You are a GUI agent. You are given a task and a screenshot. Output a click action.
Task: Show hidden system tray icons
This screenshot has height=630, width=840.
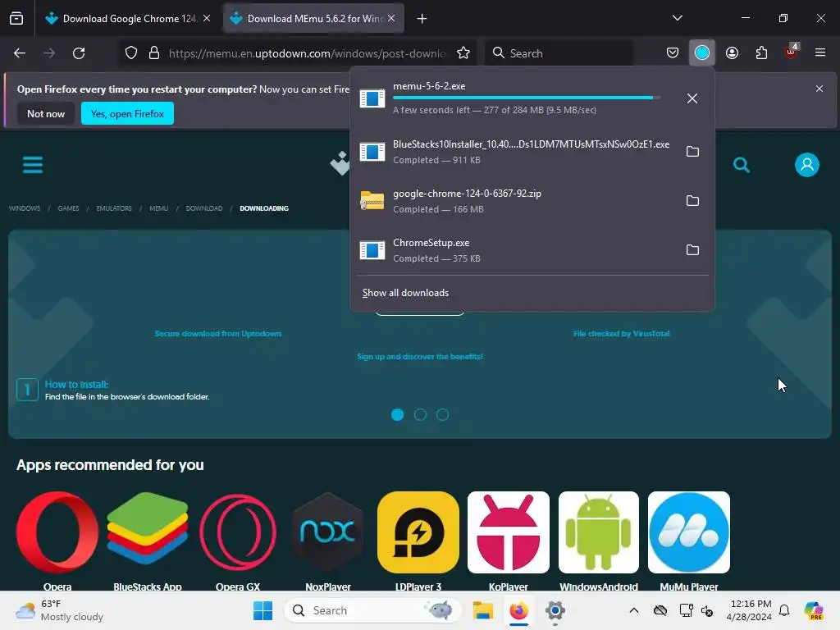coord(634,610)
